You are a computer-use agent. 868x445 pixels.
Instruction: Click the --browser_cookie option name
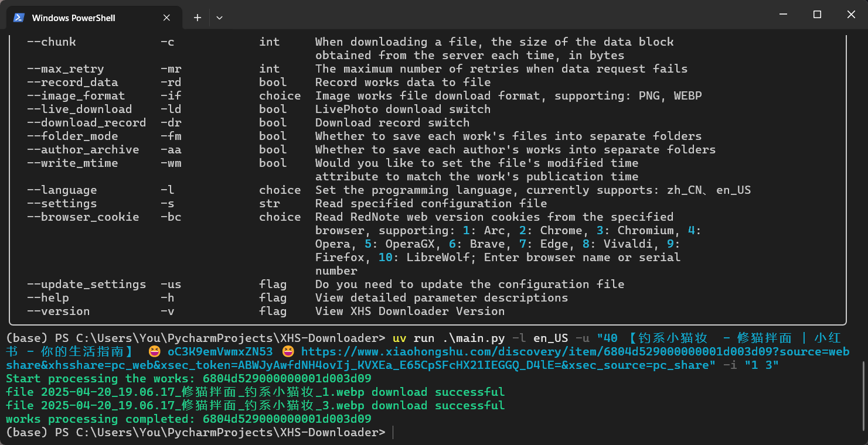coord(83,217)
